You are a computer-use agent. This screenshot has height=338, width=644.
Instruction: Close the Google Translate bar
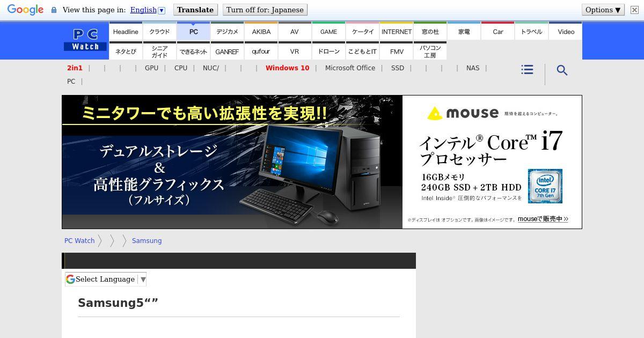(x=634, y=10)
